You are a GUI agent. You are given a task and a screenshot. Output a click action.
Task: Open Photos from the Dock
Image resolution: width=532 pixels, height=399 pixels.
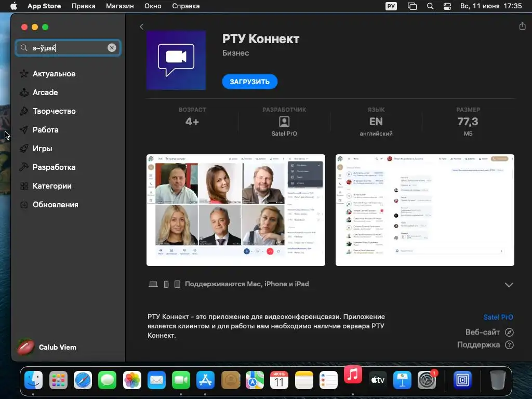click(x=132, y=380)
